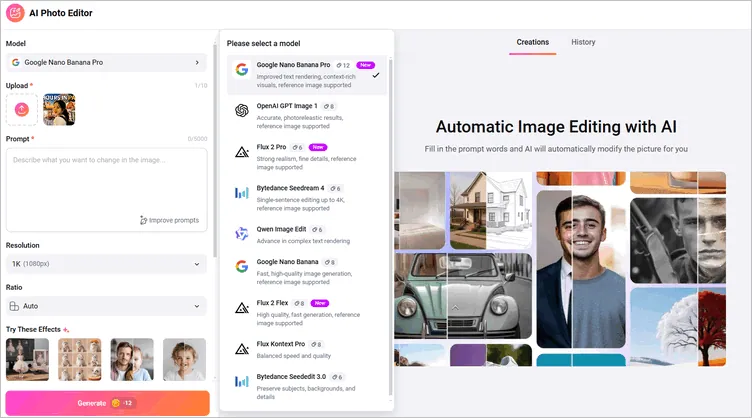The height and width of the screenshot is (418, 752).
Task: Click the chevron arrow in Model field
Action: [197, 62]
